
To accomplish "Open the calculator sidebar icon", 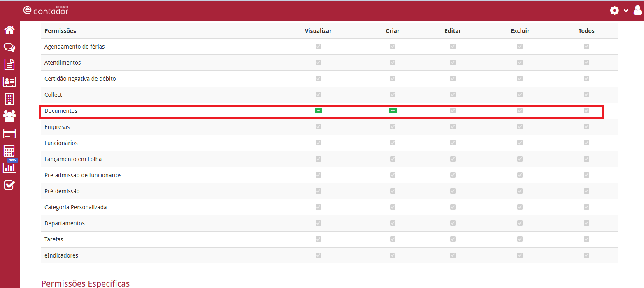I will (9, 151).
